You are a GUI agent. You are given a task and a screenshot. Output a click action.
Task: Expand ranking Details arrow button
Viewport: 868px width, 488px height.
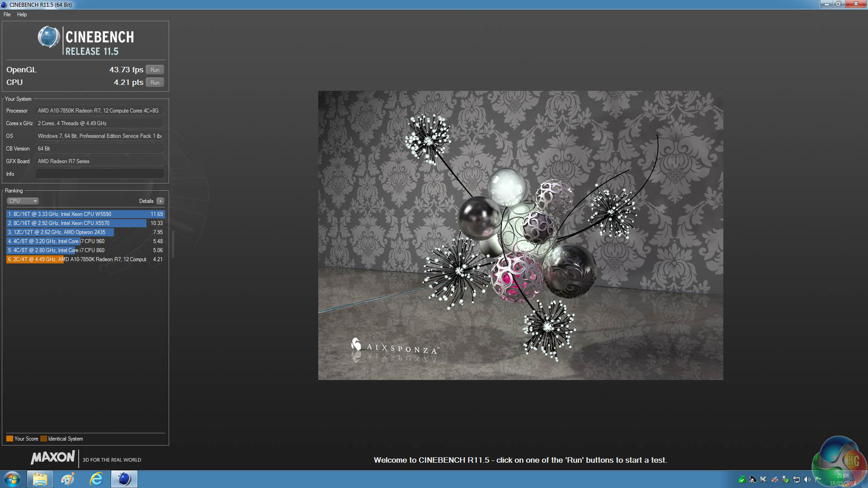[x=160, y=201]
